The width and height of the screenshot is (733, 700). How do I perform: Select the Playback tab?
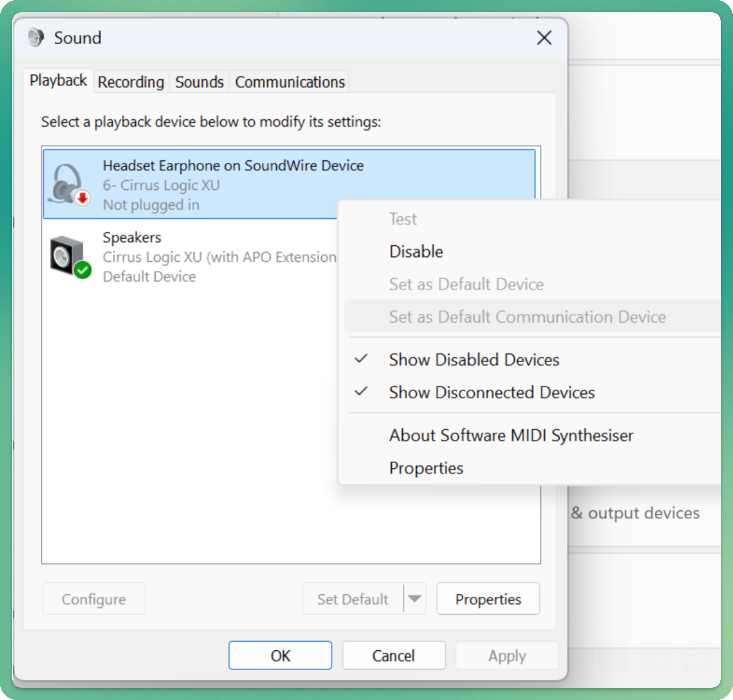[x=58, y=80]
